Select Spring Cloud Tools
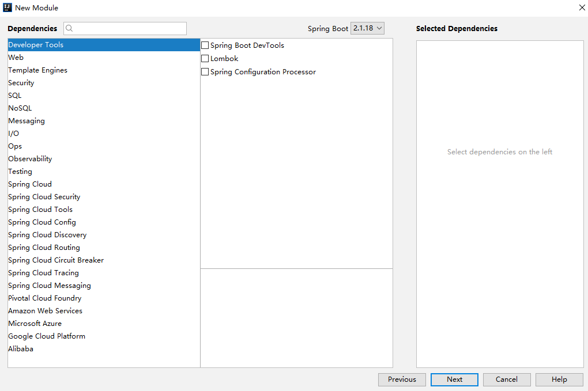Screen dimensions: 588x391 pos(104,210)
